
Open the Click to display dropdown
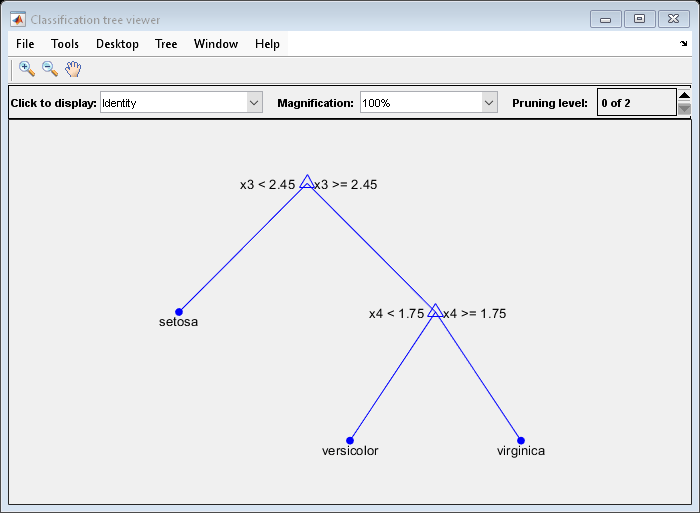pos(254,103)
